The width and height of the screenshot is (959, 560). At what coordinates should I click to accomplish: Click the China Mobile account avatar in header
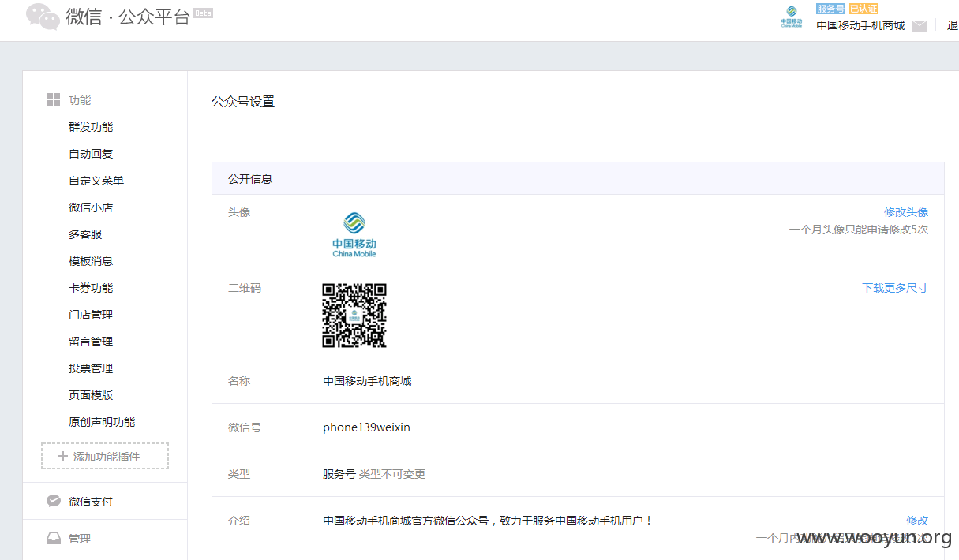tap(792, 17)
